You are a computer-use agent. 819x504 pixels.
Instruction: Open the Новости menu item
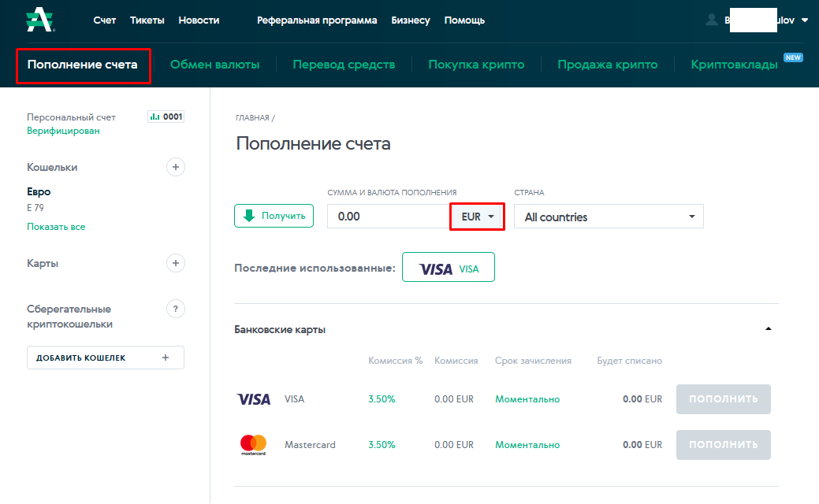(x=199, y=20)
